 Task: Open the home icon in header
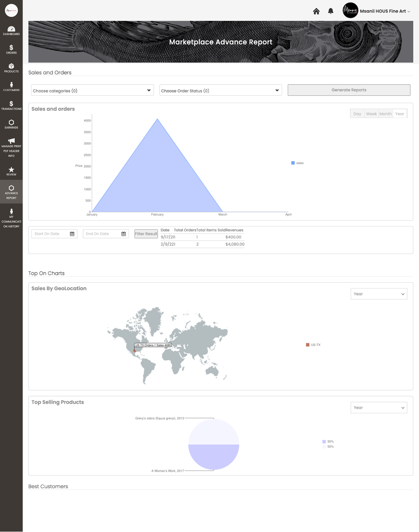(x=316, y=11)
